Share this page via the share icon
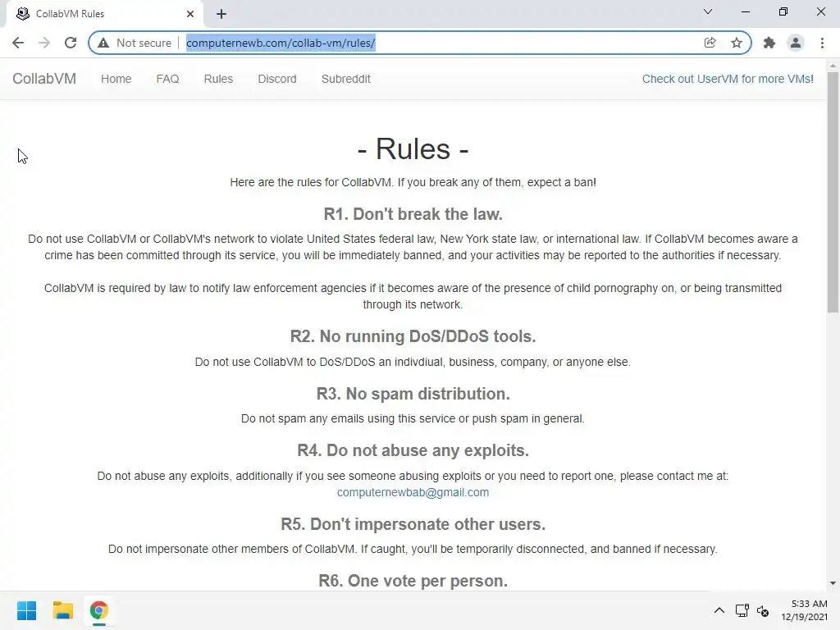840x630 pixels. pyautogui.click(x=710, y=43)
